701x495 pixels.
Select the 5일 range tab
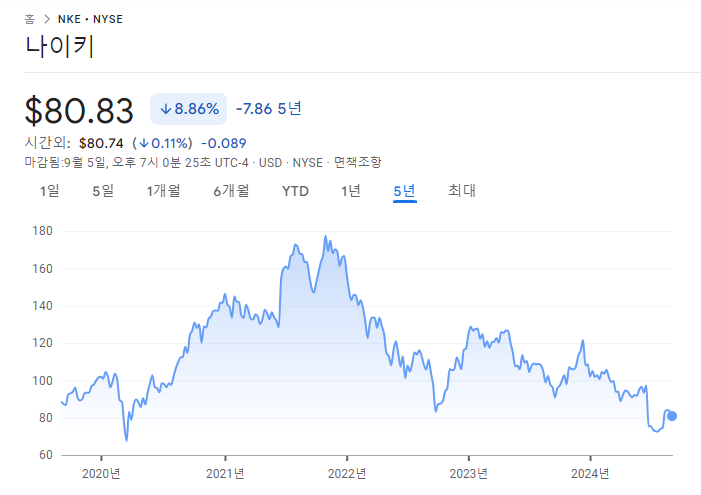[103, 191]
